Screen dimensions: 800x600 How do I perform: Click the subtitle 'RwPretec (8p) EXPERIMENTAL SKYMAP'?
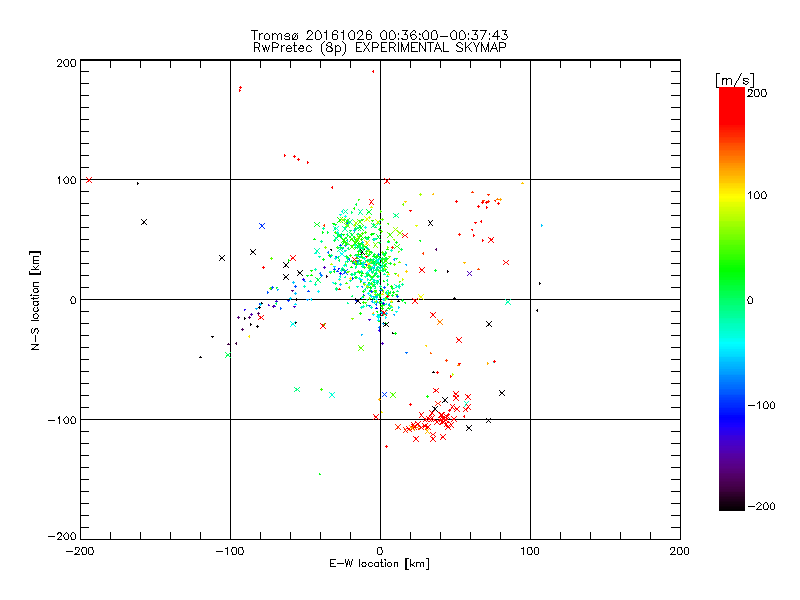[x=380, y=48]
